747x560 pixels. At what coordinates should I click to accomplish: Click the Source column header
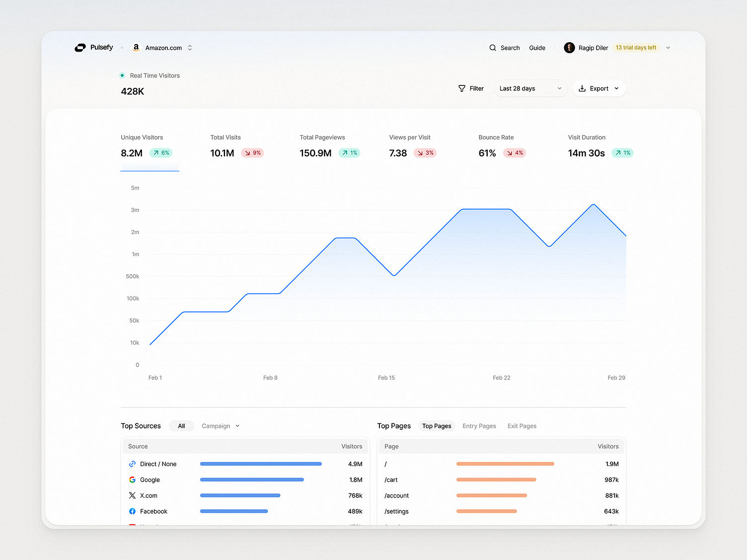[x=138, y=446]
